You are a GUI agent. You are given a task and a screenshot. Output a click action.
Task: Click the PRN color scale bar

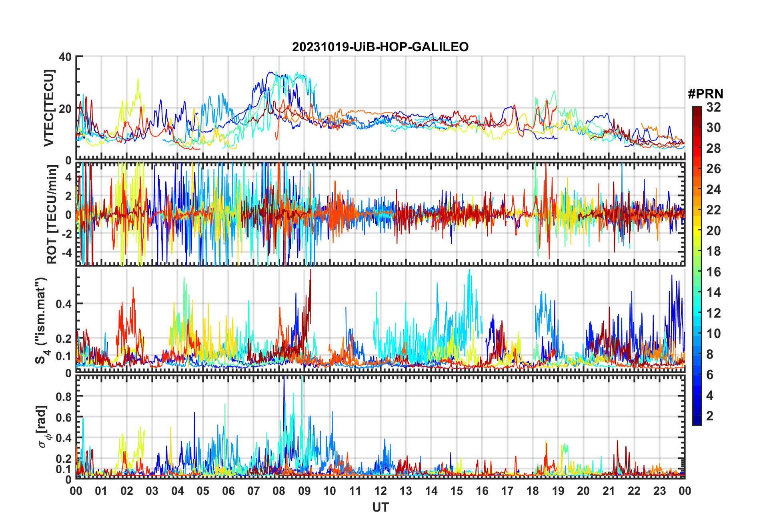(x=697, y=266)
